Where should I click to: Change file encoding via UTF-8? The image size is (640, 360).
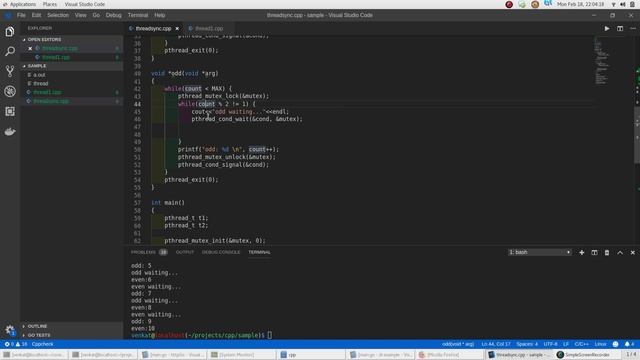551,344
